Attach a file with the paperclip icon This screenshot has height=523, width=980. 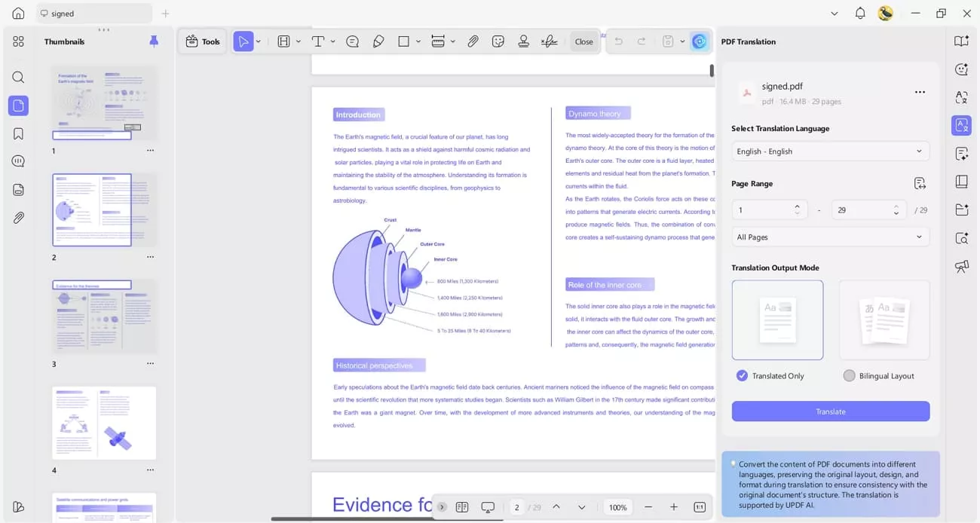[473, 41]
